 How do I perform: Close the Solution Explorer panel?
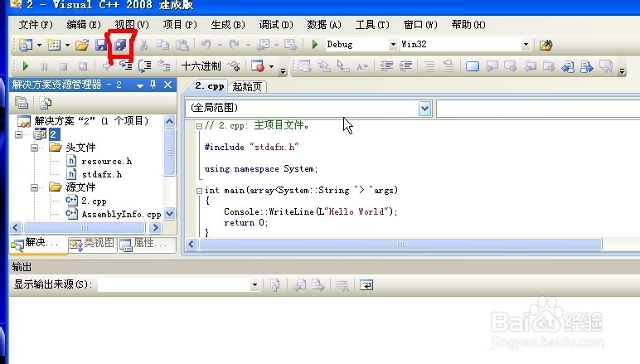[167, 85]
